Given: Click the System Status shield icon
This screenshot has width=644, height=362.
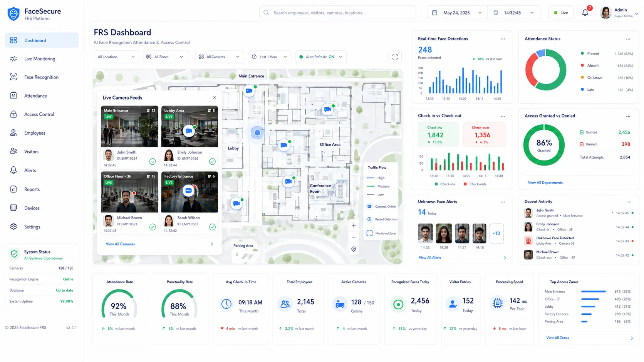Looking at the screenshot, I should (14, 254).
